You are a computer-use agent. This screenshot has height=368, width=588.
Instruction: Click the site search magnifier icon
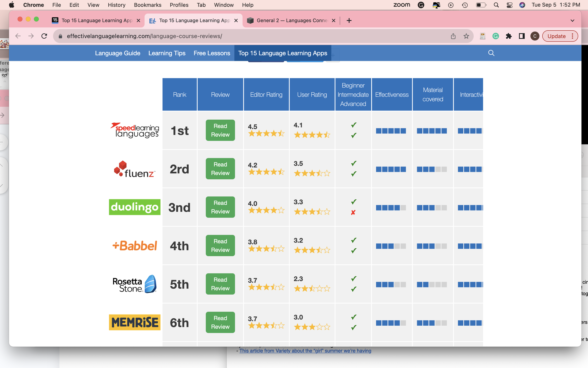point(491,53)
